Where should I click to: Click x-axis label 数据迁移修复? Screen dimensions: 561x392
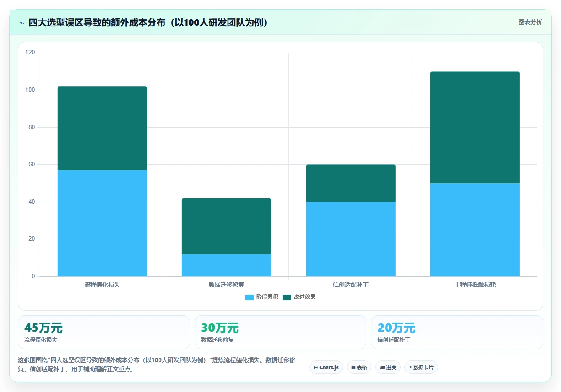point(227,285)
